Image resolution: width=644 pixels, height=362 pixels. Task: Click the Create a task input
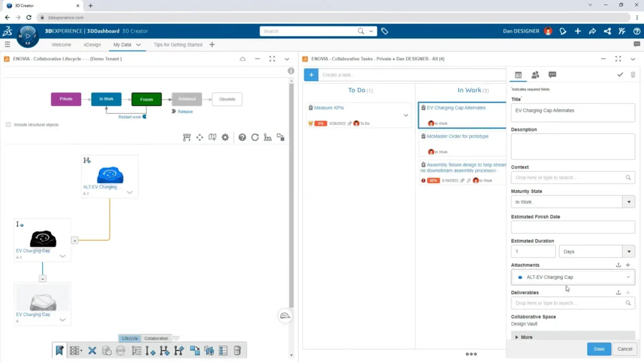click(413, 75)
